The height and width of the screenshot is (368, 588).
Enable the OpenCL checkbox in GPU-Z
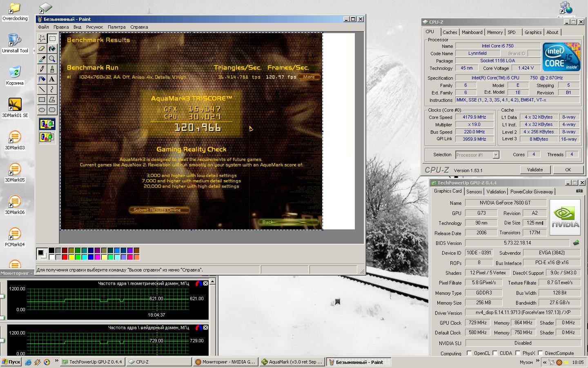[x=469, y=353]
